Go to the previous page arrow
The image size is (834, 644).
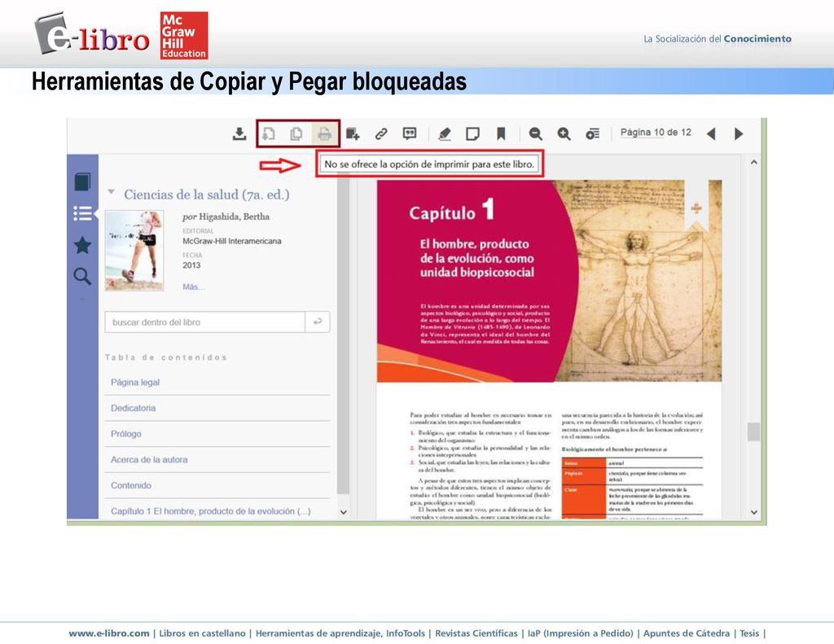coord(711,134)
